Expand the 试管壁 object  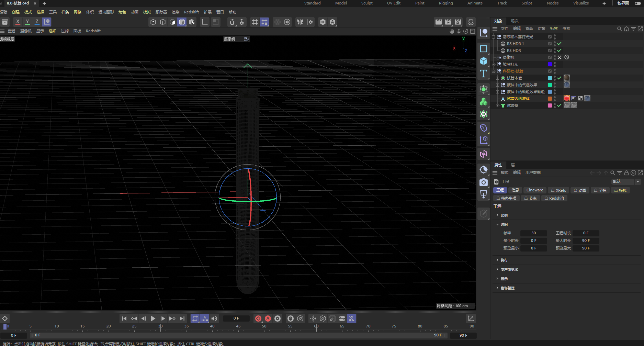click(497, 105)
